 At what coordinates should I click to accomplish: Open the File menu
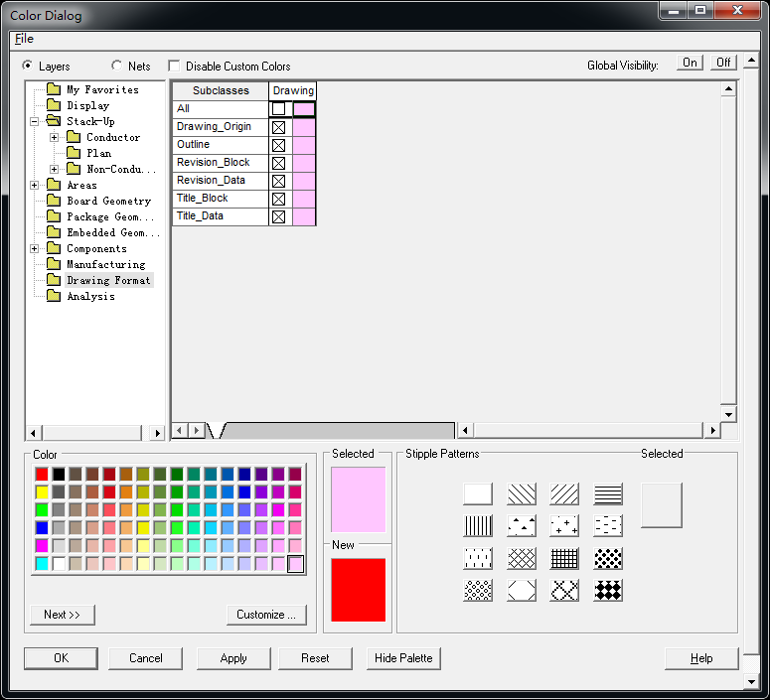pyautogui.click(x=24, y=39)
